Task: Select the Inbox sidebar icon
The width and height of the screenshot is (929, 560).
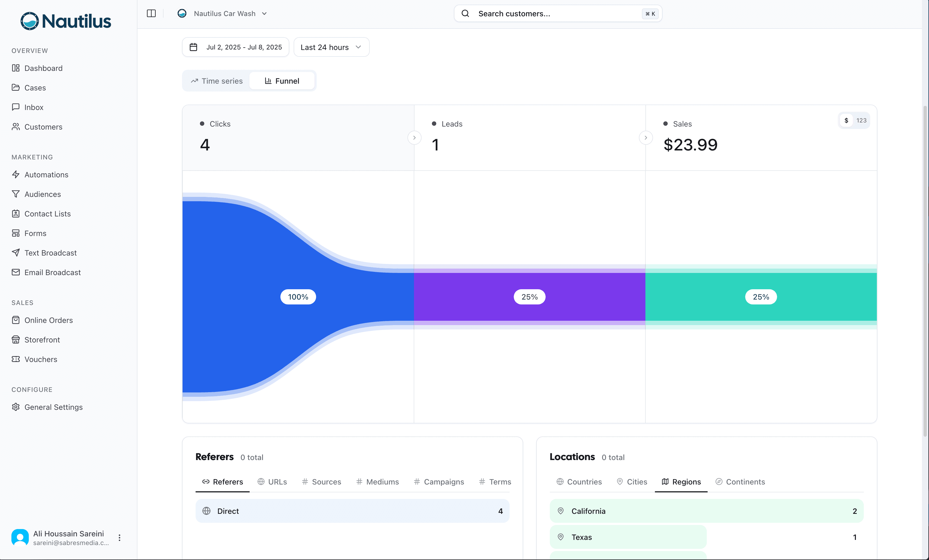Action: [x=16, y=107]
